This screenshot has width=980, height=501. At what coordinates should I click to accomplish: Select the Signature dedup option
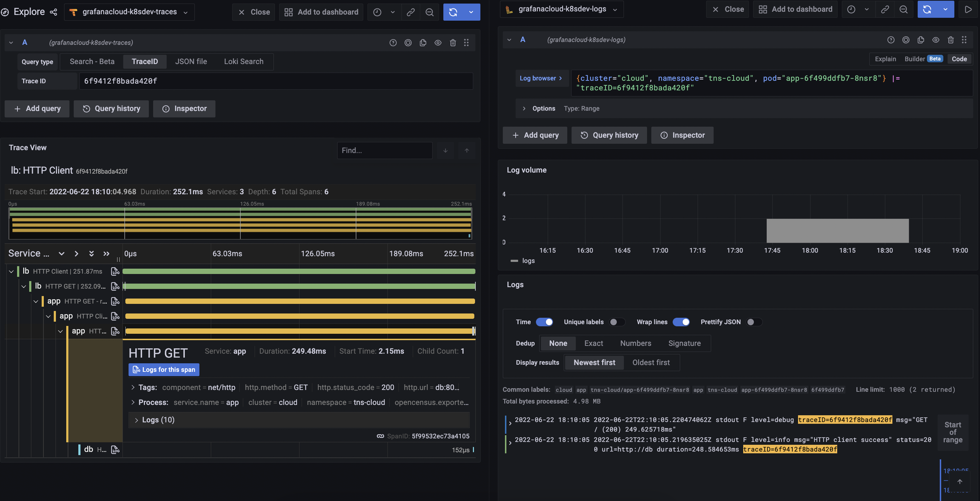(x=684, y=343)
